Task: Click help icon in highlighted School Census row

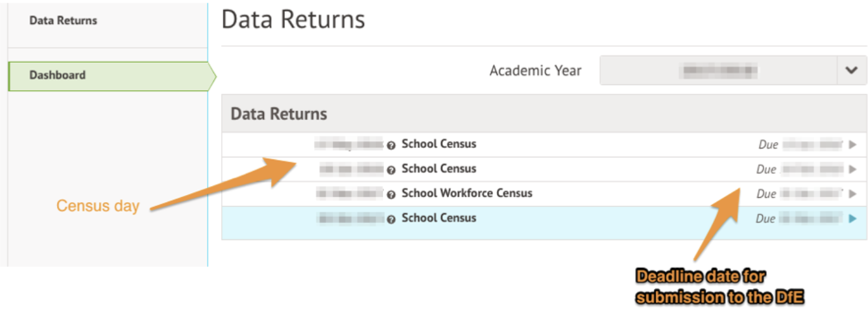Action: coord(391,219)
